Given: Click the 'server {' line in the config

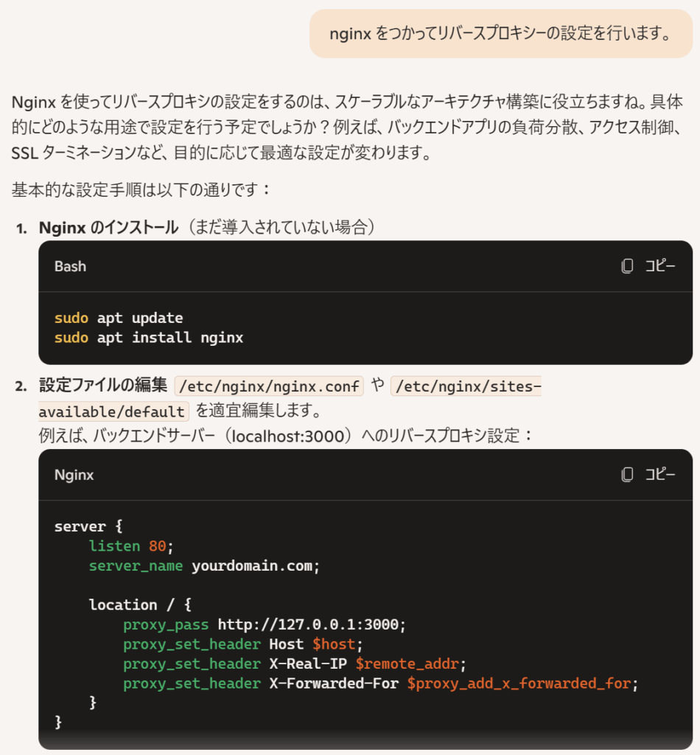Looking at the screenshot, I should pyautogui.click(x=88, y=526).
